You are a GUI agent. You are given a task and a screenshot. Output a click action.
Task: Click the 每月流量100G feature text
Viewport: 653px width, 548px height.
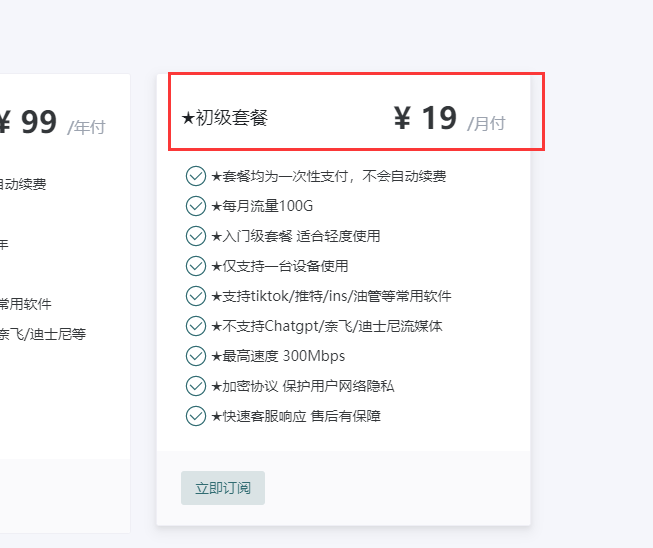(x=262, y=207)
